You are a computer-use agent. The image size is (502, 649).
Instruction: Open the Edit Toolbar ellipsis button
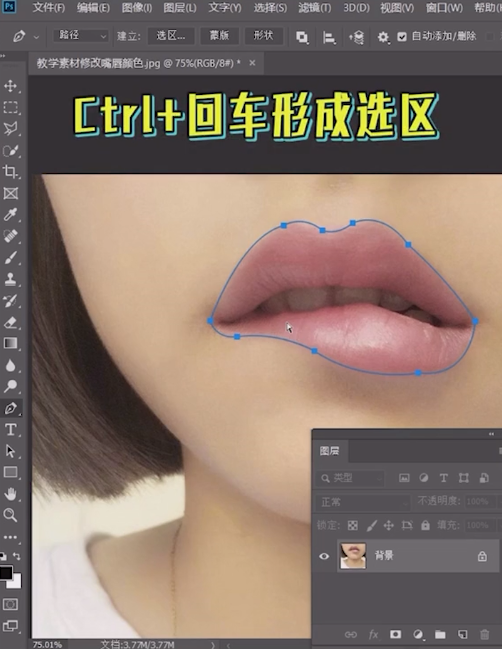[x=10, y=537]
